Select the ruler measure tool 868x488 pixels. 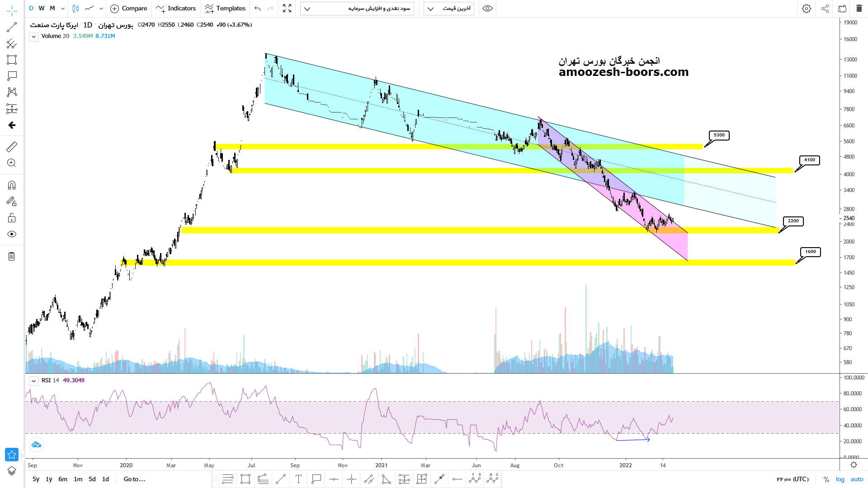[12, 146]
